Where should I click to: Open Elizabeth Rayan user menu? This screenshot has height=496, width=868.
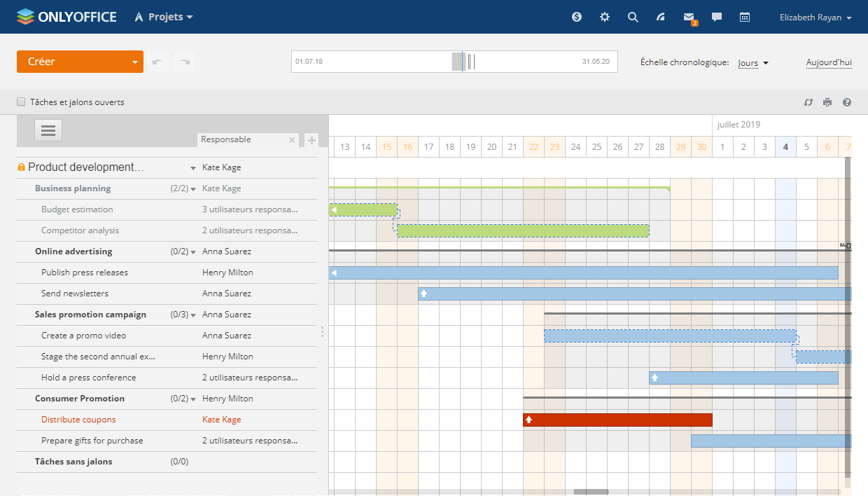pyautogui.click(x=815, y=18)
